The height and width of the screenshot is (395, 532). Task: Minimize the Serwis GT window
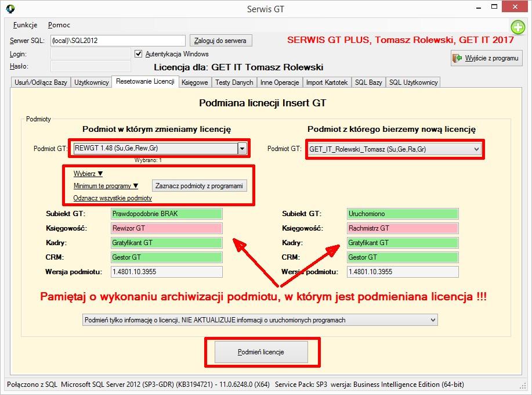(x=479, y=8)
